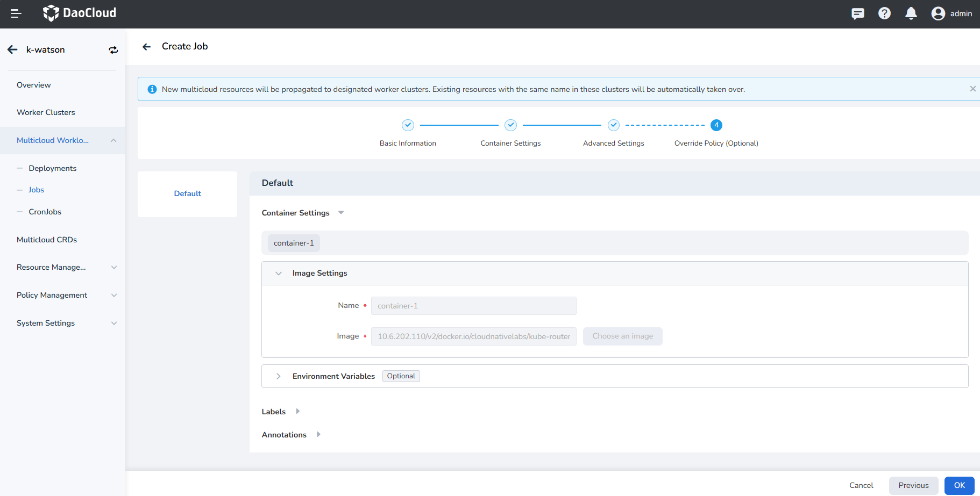Dismiss the multicloud info banner
Viewport: 980px width, 496px height.
tap(972, 89)
